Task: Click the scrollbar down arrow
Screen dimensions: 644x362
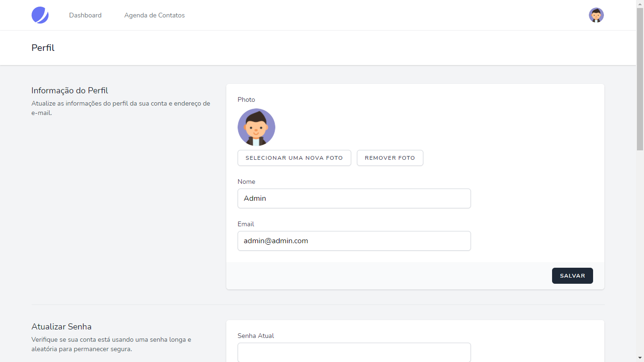Action: tap(640, 358)
